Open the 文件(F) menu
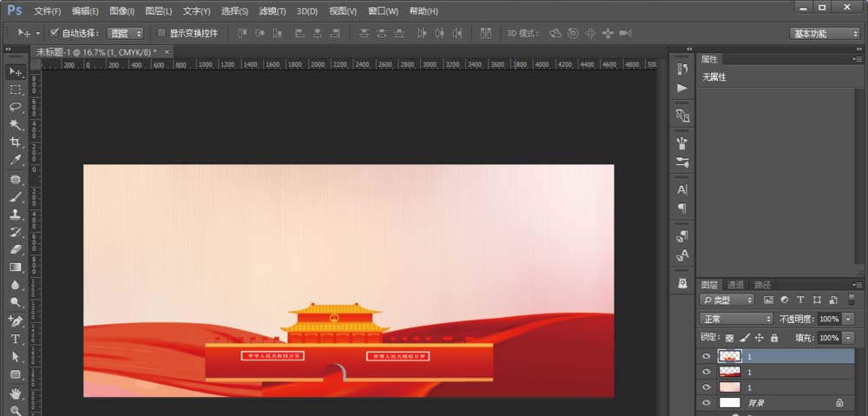 click(48, 11)
